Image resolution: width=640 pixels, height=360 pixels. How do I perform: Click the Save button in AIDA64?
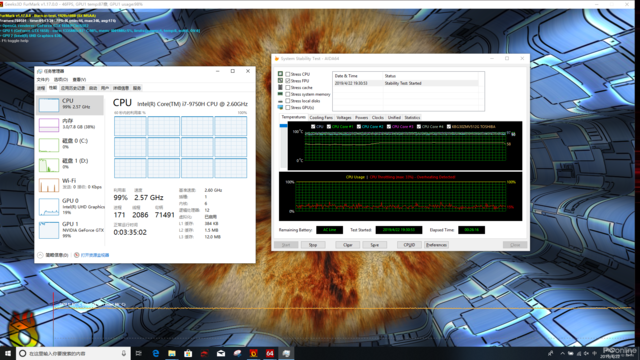pyautogui.click(x=374, y=245)
